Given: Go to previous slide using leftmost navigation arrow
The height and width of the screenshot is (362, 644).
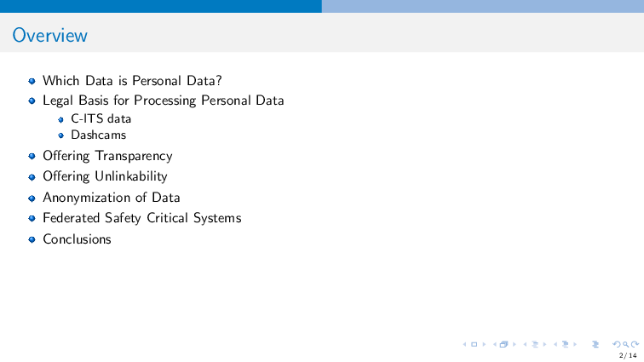Looking at the screenshot, I should (464, 344).
